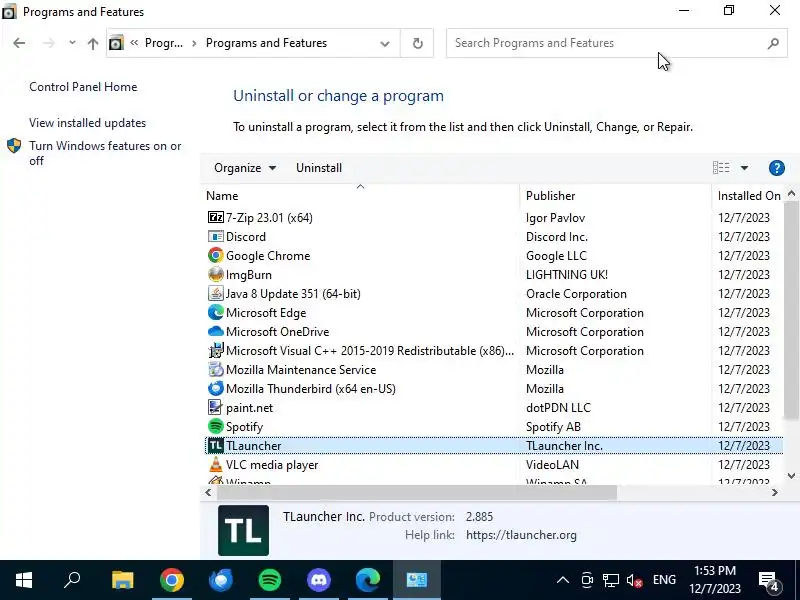The image size is (800, 600).
Task: Expand the address bar history dropdown
Action: [385, 43]
